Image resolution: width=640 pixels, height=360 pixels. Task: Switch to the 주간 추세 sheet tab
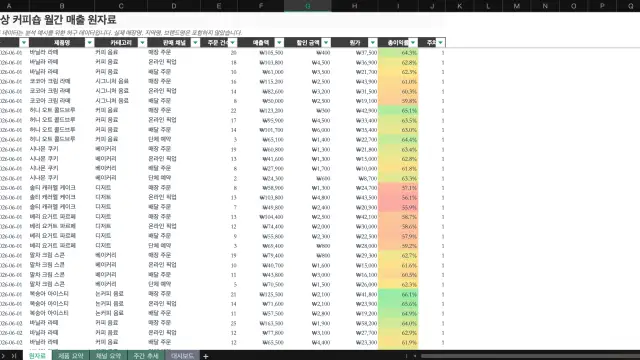click(x=146, y=356)
